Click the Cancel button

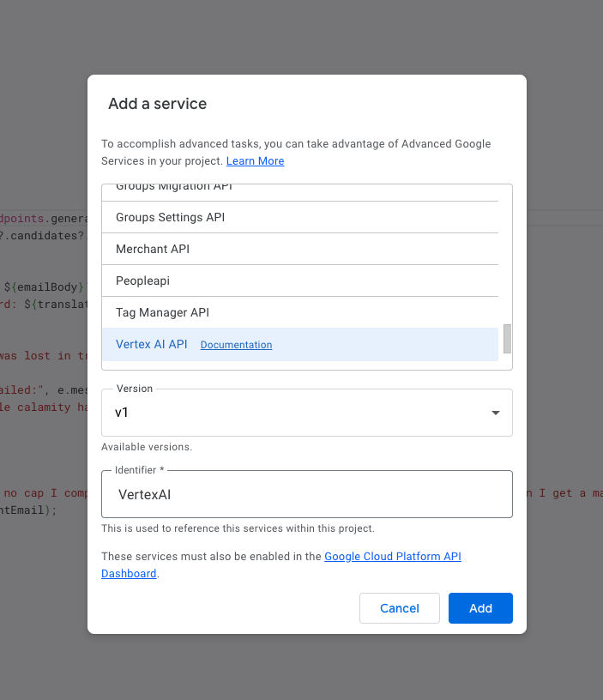[x=399, y=608]
